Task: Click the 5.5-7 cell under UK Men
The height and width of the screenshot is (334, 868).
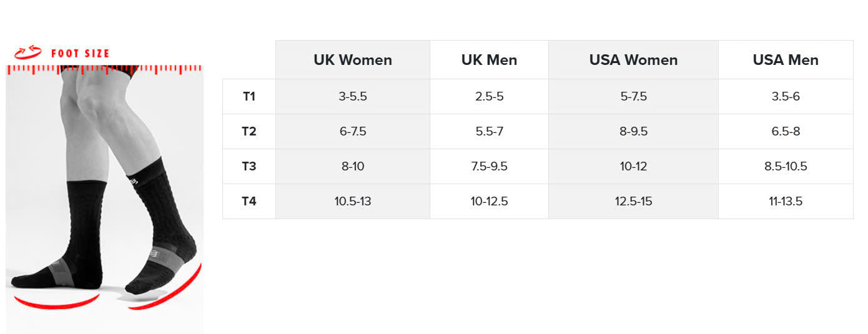Action: 489,132
